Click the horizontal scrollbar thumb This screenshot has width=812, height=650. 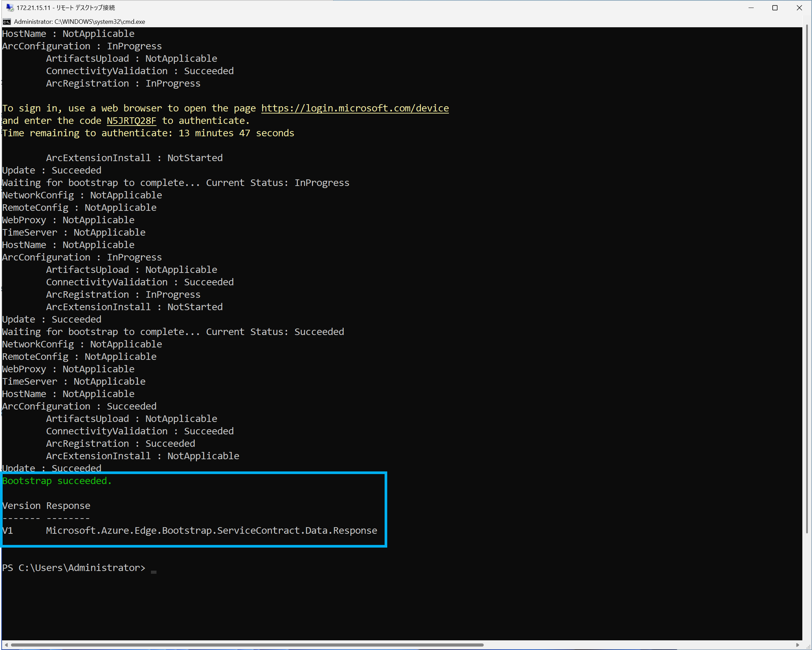[247, 645]
